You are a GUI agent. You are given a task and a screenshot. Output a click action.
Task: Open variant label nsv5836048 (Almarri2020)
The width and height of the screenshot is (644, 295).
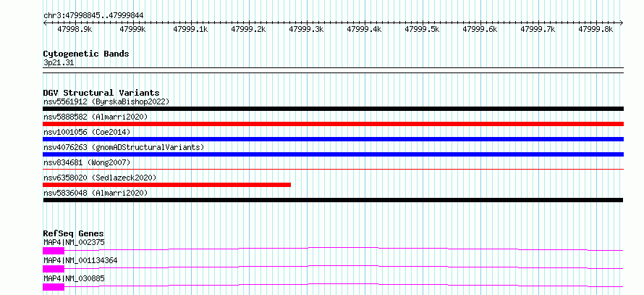tap(96, 193)
